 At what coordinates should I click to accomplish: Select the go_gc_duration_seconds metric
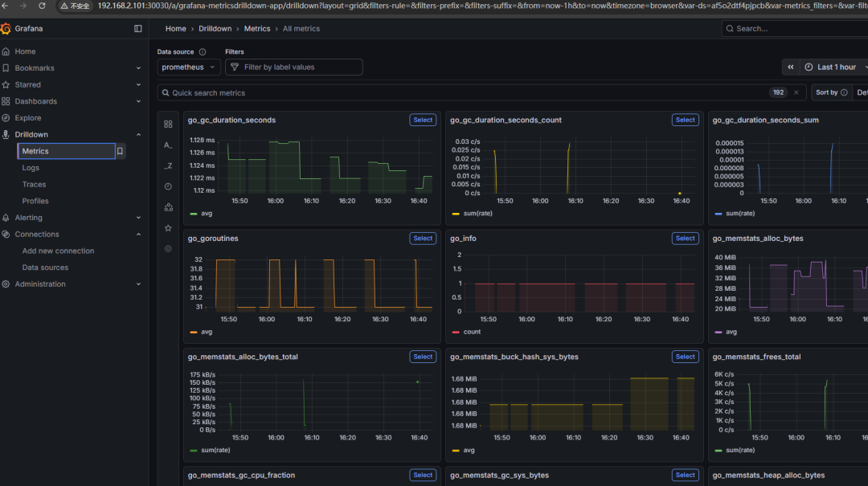point(423,120)
